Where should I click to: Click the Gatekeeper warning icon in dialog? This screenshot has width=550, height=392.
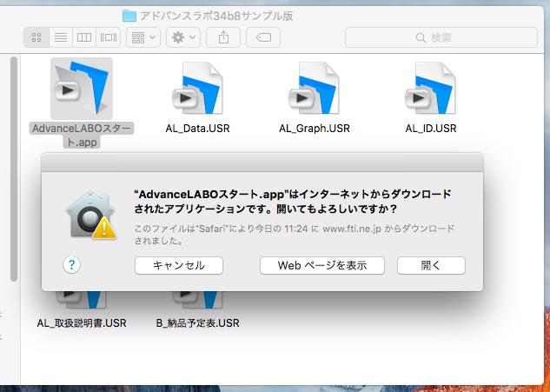click(x=91, y=216)
